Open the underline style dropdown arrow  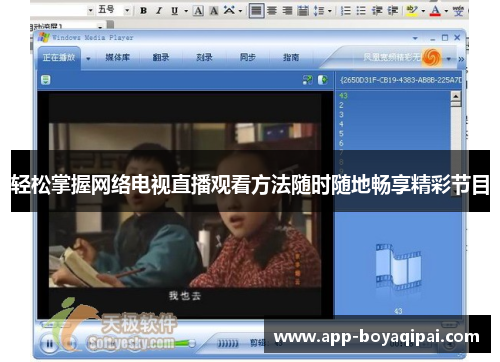click(186, 11)
